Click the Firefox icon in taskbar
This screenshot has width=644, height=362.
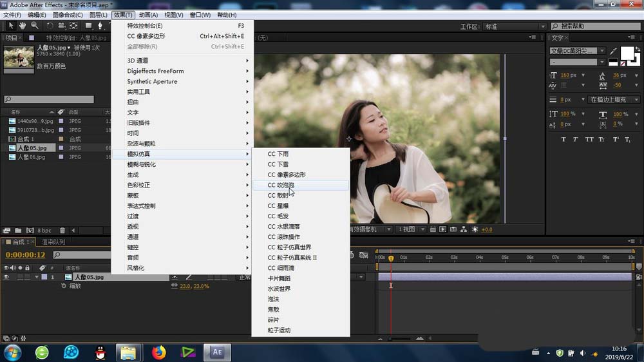tap(158, 352)
